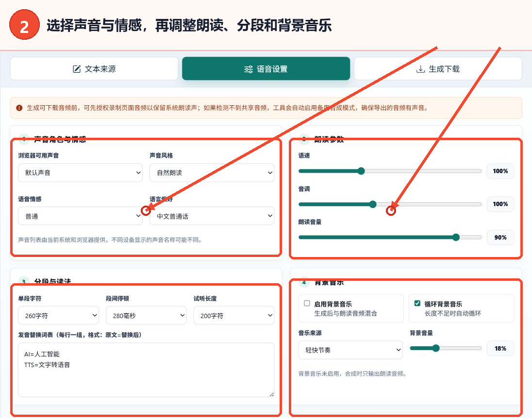Click the 'TTS=文字转语音' line in word list
Image resolution: width=532 pixels, height=418 pixels.
[47, 365]
